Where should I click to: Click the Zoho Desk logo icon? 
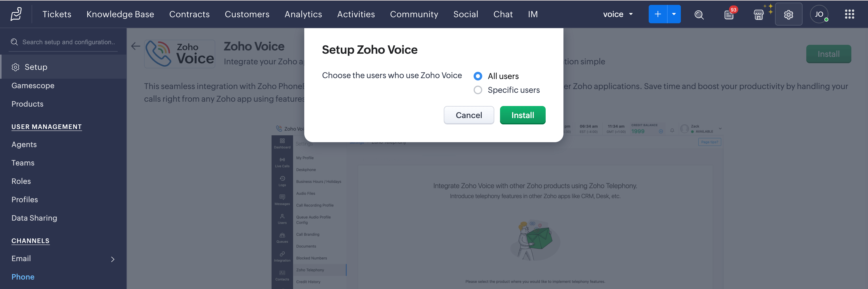pyautogui.click(x=16, y=14)
